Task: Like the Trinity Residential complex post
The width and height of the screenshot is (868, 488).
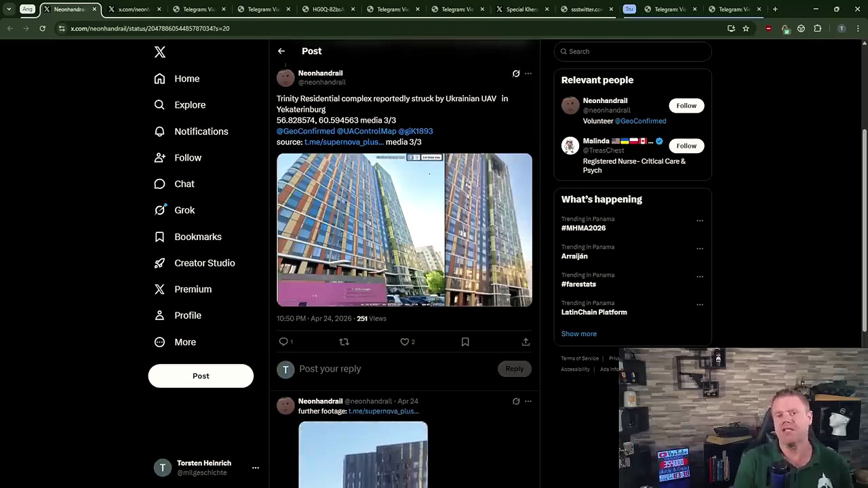Action: pyautogui.click(x=405, y=342)
